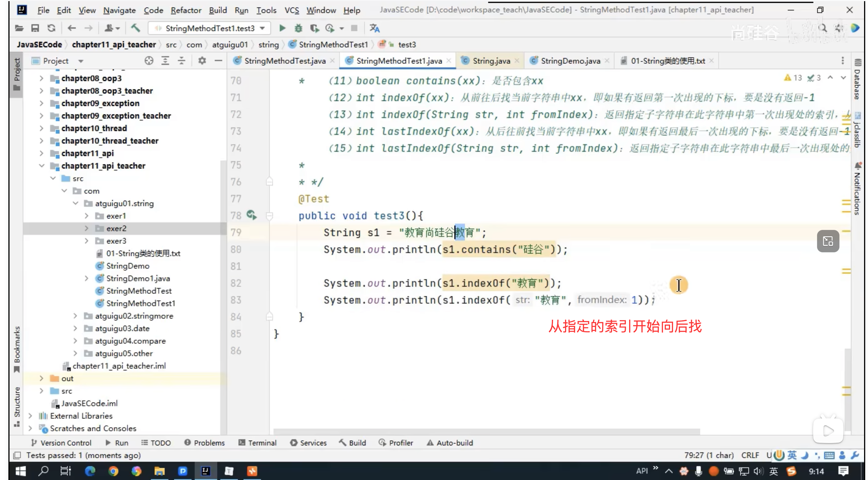Open the Terminal tool window button
This screenshot has height=480, width=868.
[257, 443]
